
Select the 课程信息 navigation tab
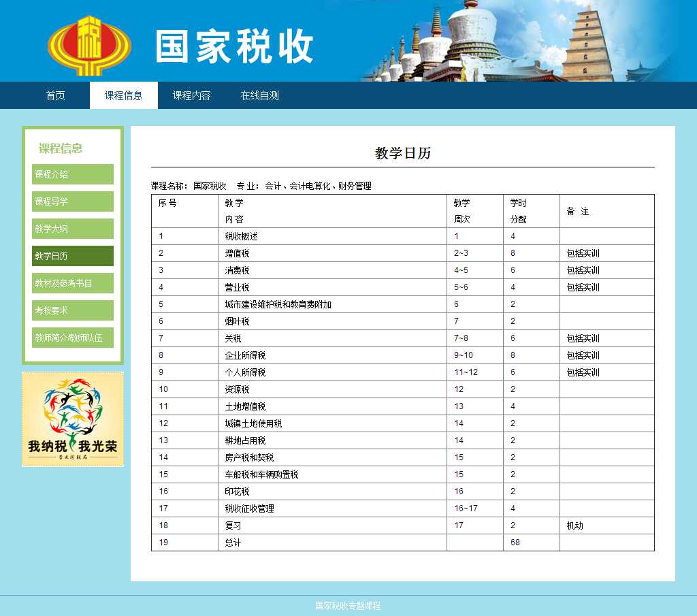(x=124, y=95)
